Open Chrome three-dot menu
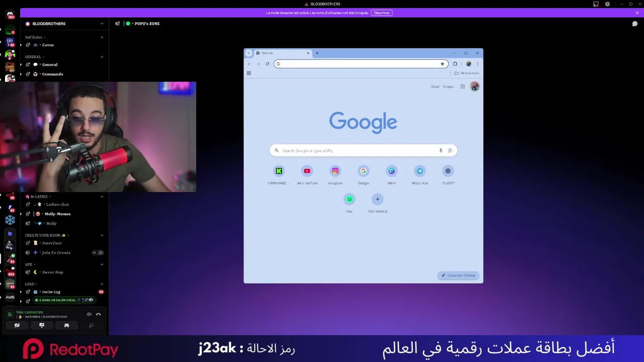Viewport: 644px width, 362px height. click(477, 64)
